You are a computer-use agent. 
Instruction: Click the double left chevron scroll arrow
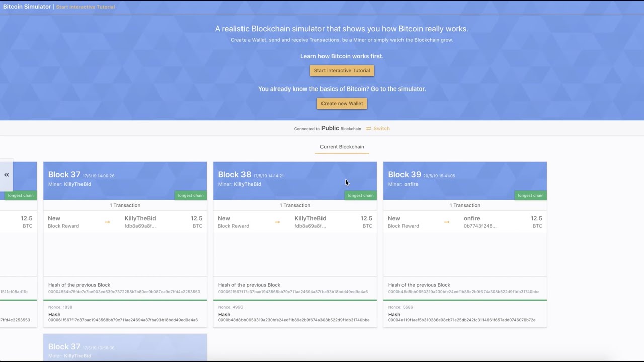point(7,175)
